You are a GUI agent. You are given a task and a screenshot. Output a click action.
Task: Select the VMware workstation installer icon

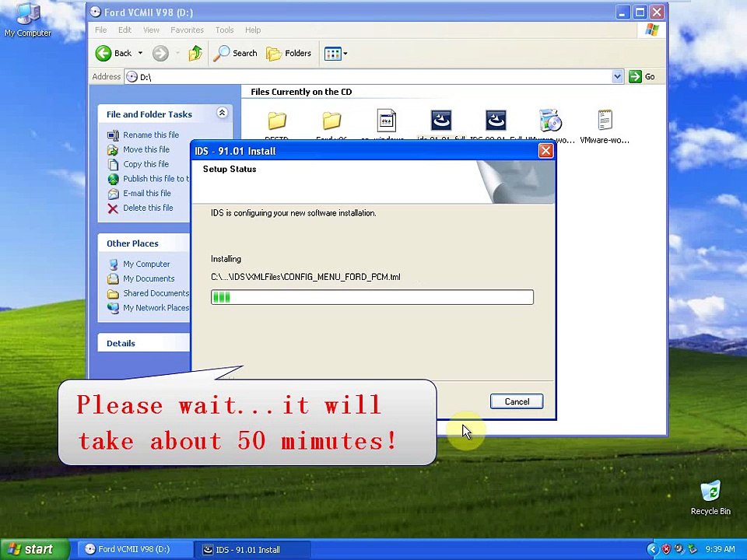(x=550, y=120)
